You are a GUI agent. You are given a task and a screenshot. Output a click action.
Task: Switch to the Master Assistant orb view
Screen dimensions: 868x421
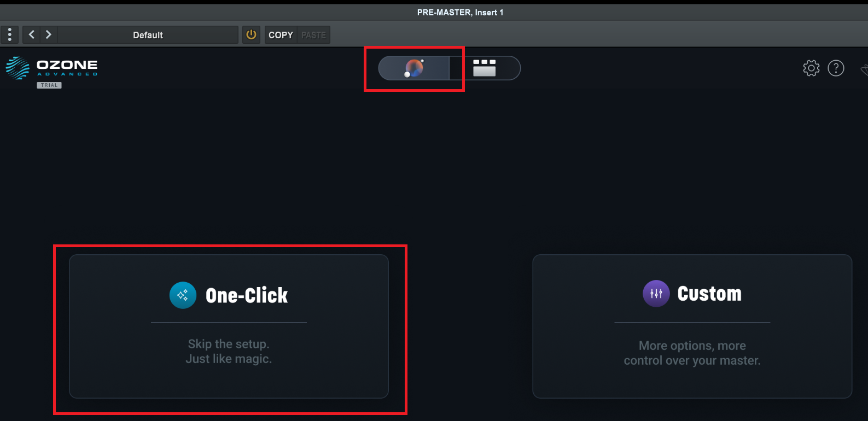pyautogui.click(x=414, y=68)
